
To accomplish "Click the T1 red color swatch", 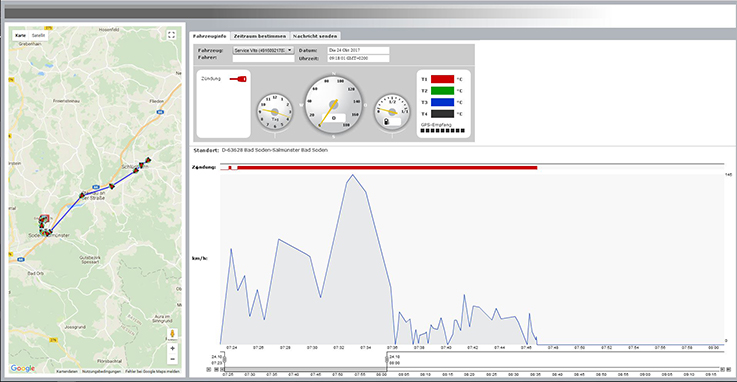I will [x=442, y=79].
